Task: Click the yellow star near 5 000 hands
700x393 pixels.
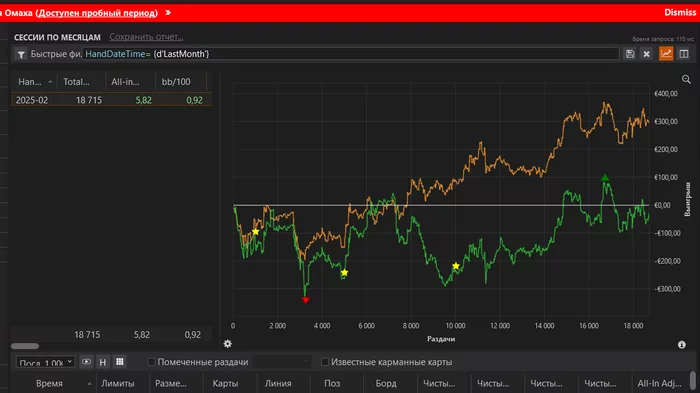Action: 344,272
